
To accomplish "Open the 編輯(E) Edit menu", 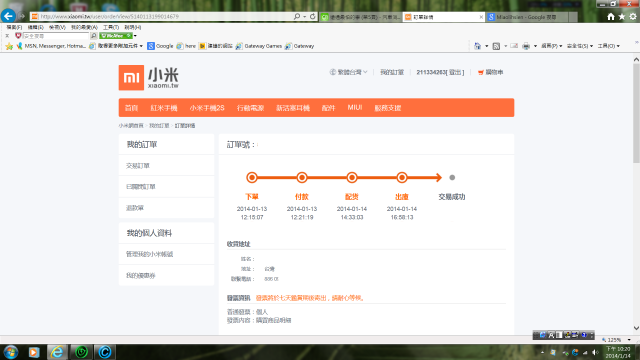I will pos(36,27).
